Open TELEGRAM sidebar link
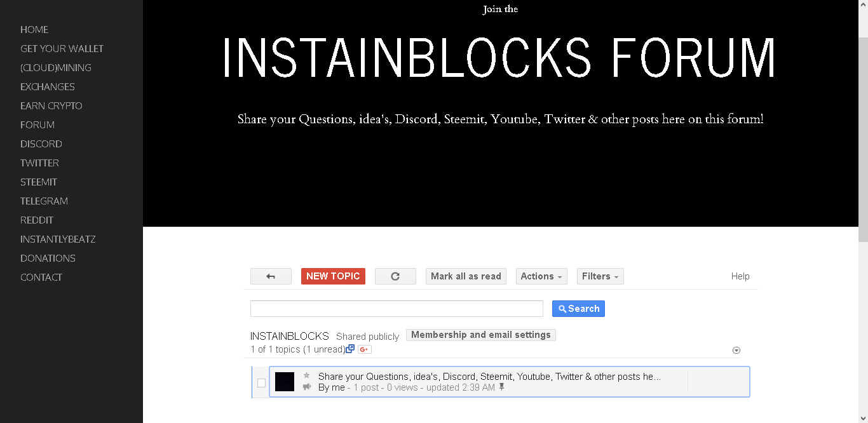 pyautogui.click(x=44, y=201)
